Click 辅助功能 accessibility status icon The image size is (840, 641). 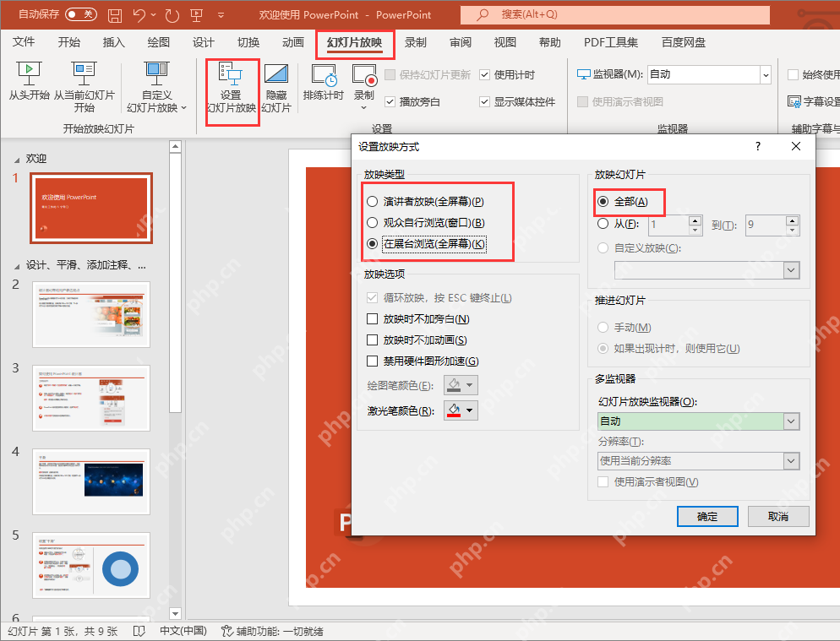(227, 632)
